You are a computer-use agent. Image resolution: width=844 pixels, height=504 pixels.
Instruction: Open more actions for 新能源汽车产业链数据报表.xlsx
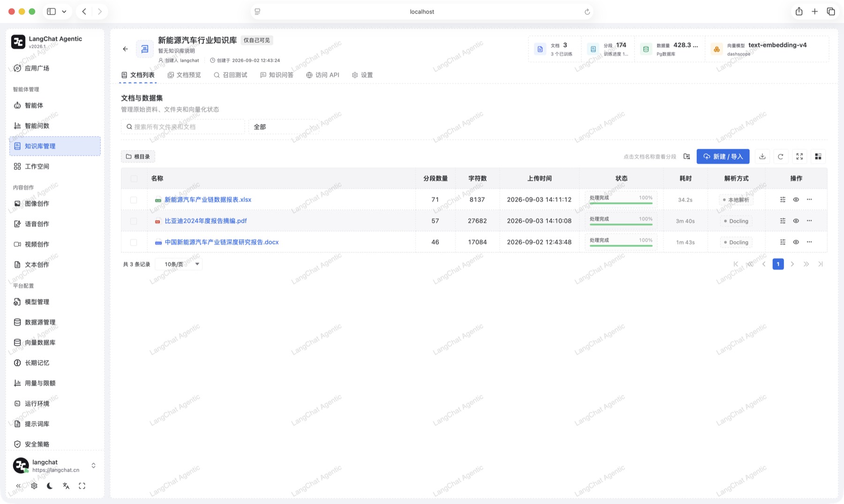tap(809, 200)
